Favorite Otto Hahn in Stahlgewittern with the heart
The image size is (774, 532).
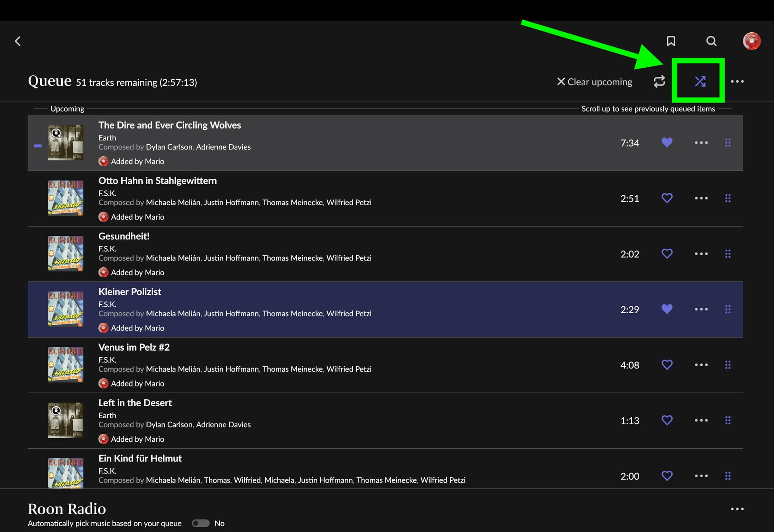pos(667,198)
